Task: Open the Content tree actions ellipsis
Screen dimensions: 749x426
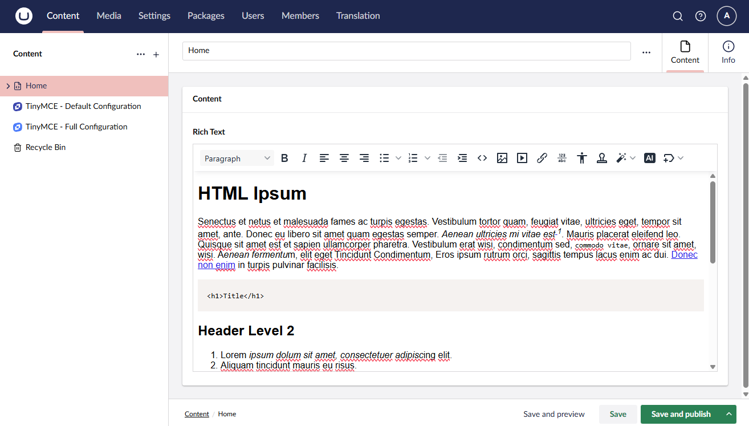Action: tap(140, 54)
